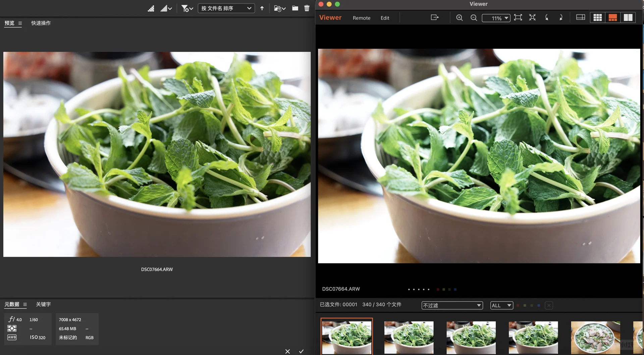Click the DSC07664.ARW filename under preview

[157, 269]
